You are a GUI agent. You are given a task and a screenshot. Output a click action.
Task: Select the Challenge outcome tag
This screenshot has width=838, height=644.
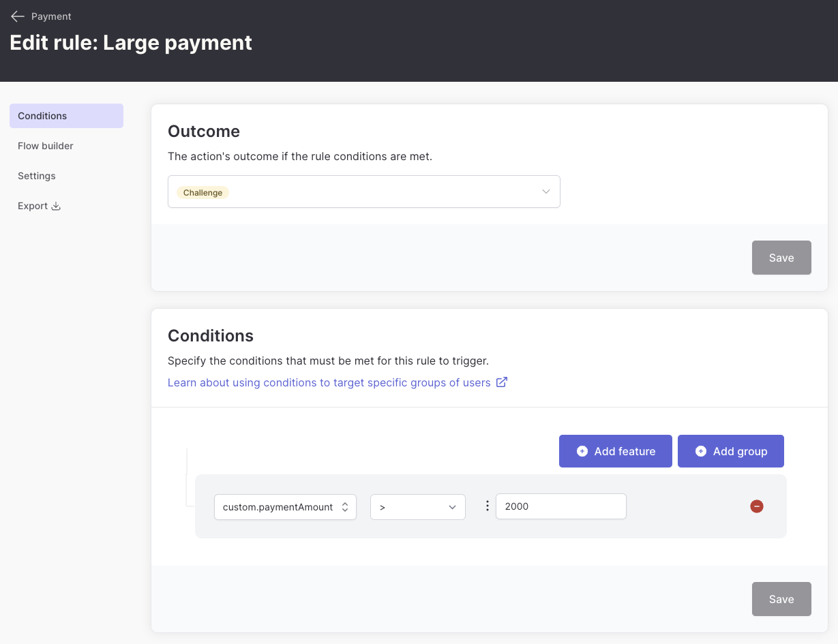[x=203, y=193]
